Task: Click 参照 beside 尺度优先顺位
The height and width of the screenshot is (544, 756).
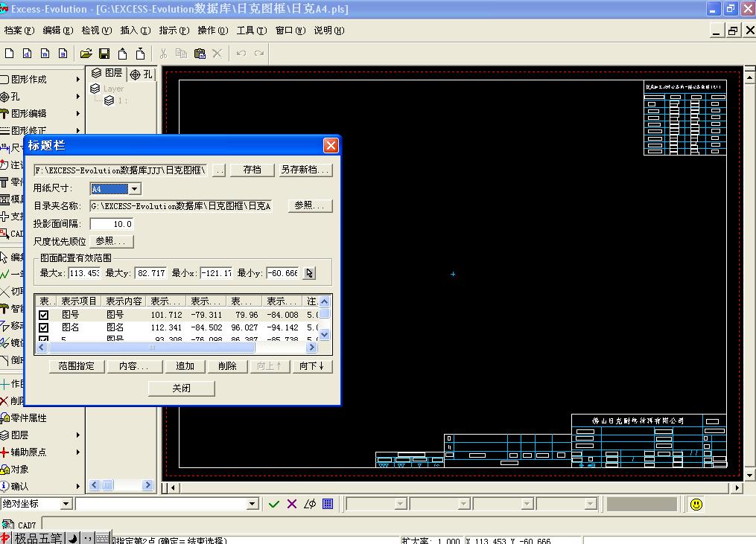Action: (x=112, y=241)
